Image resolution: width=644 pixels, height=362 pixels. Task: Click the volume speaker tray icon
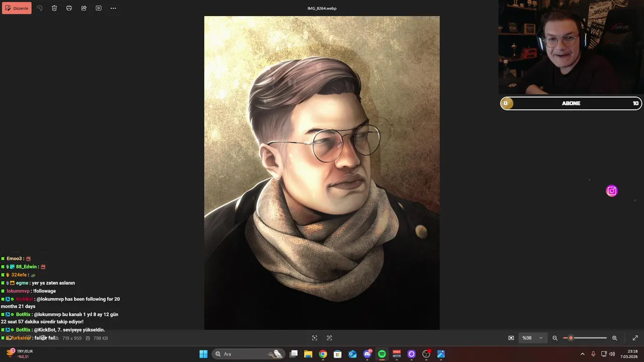click(612, 354)
